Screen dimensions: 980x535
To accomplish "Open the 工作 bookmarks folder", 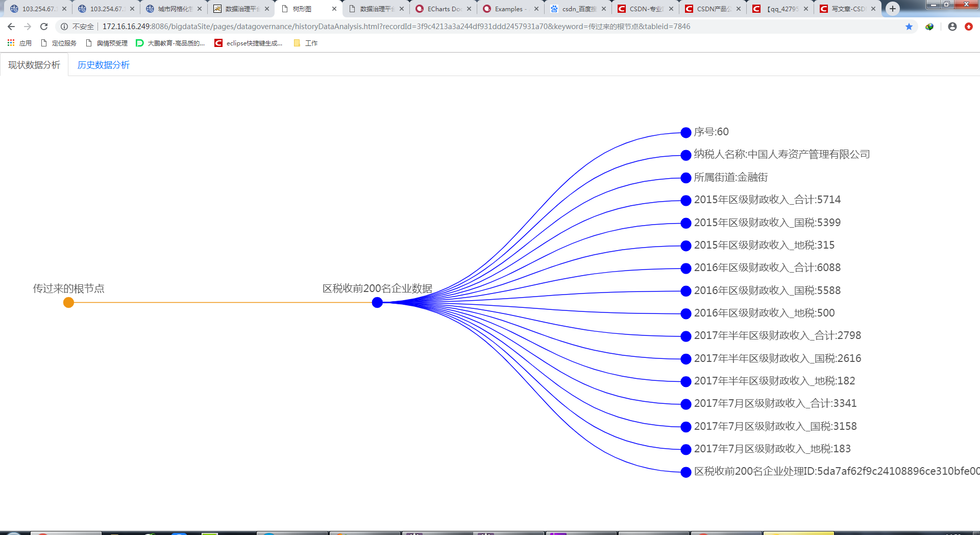I will click(x=306, y=43).
